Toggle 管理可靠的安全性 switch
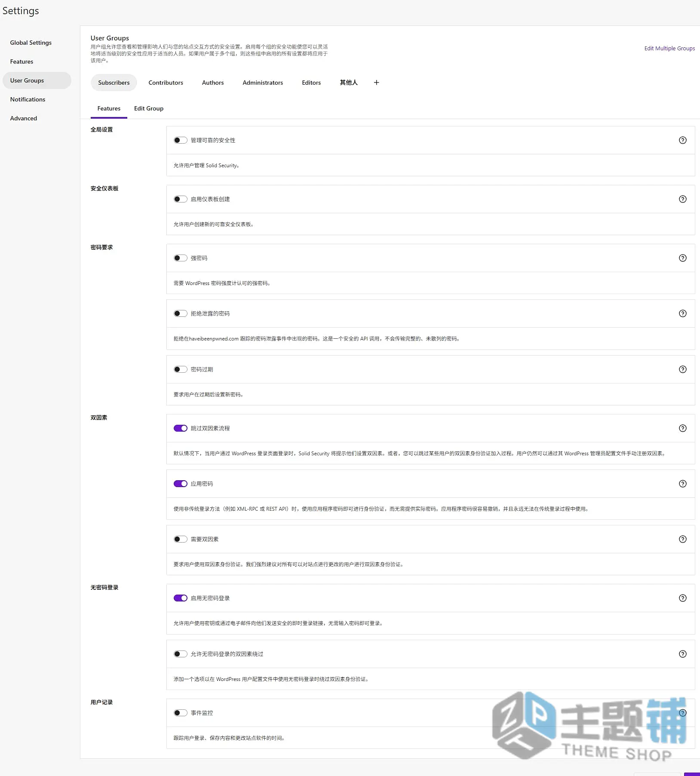 tap(180, 140)
